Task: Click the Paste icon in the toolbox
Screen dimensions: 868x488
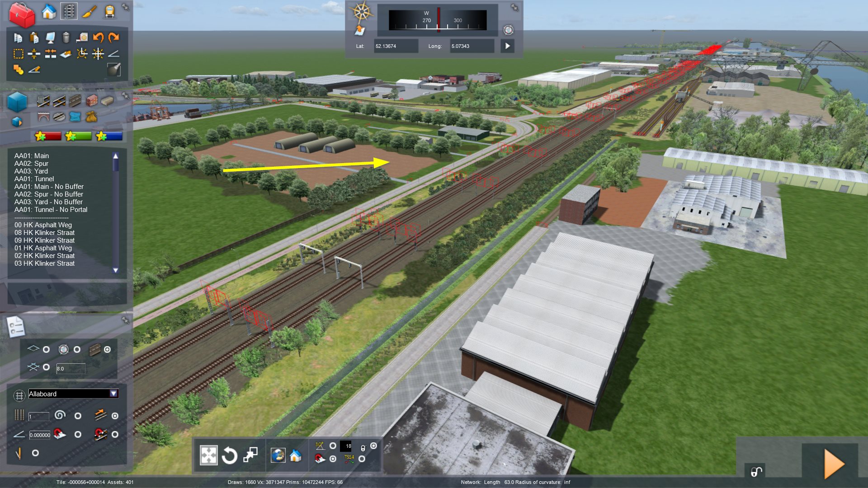Action: click(34, 38)
